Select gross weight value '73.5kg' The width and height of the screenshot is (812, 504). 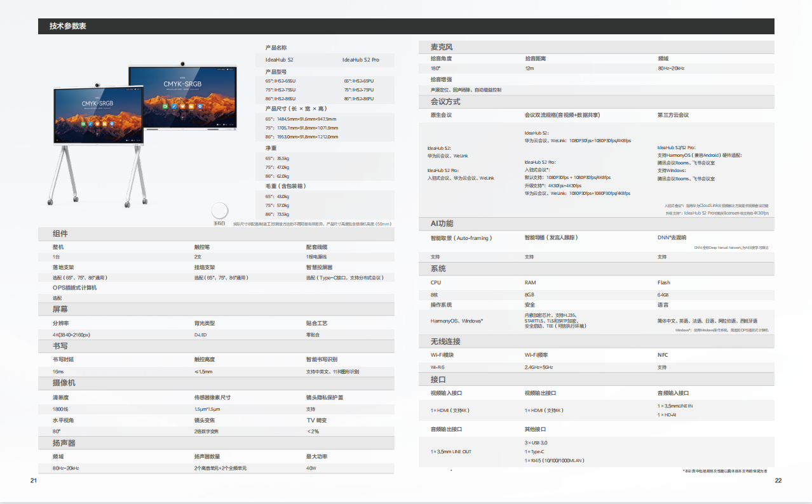pos(282,214)
